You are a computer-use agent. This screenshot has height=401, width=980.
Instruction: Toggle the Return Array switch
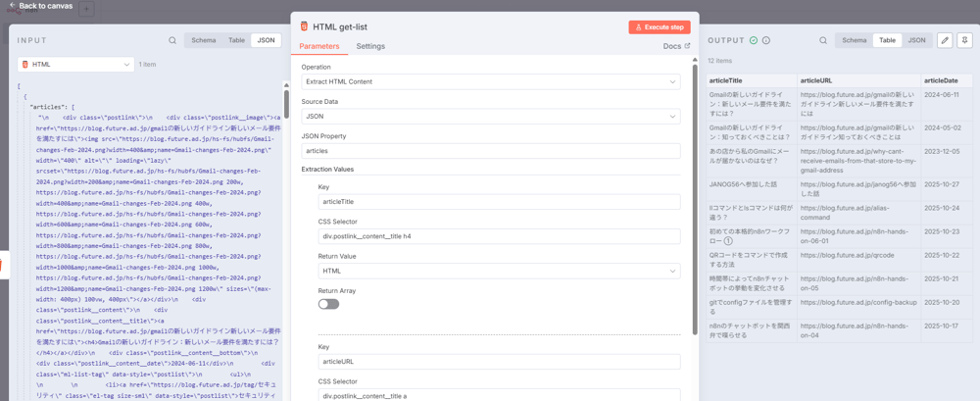328,304
